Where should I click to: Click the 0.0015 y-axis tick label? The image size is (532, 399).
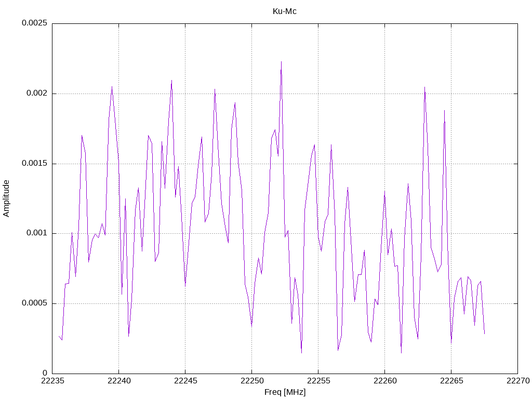pyautogui.click(x=35, y=163)
